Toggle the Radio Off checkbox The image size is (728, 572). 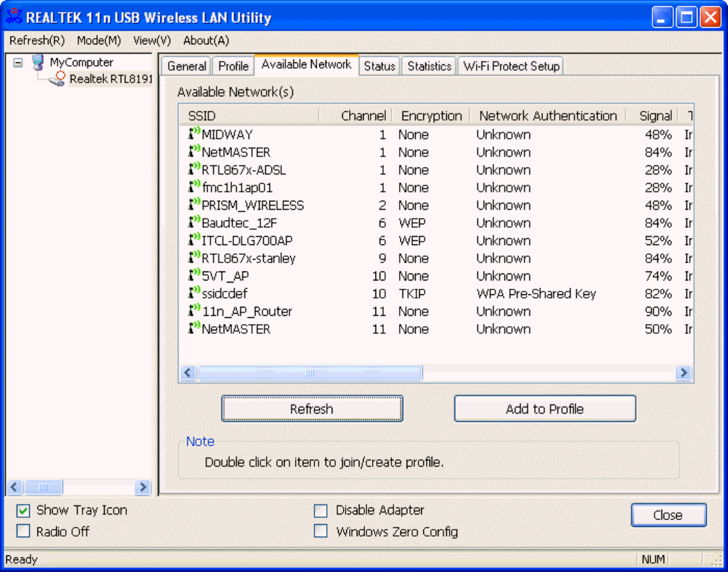[x=24, y=531]
